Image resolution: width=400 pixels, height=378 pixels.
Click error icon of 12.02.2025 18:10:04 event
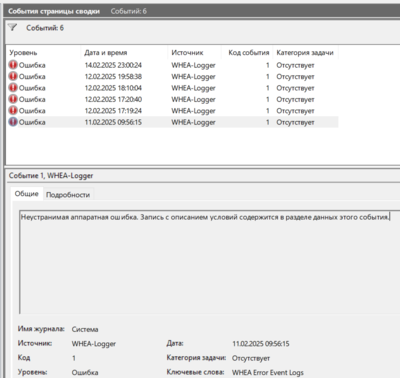coord(13,88)
